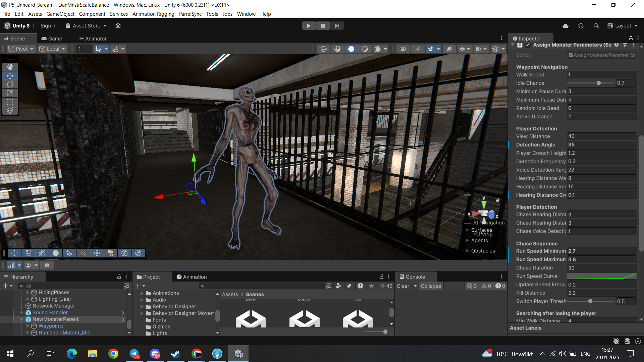Open the global search magnifier icon

point(596,26)
